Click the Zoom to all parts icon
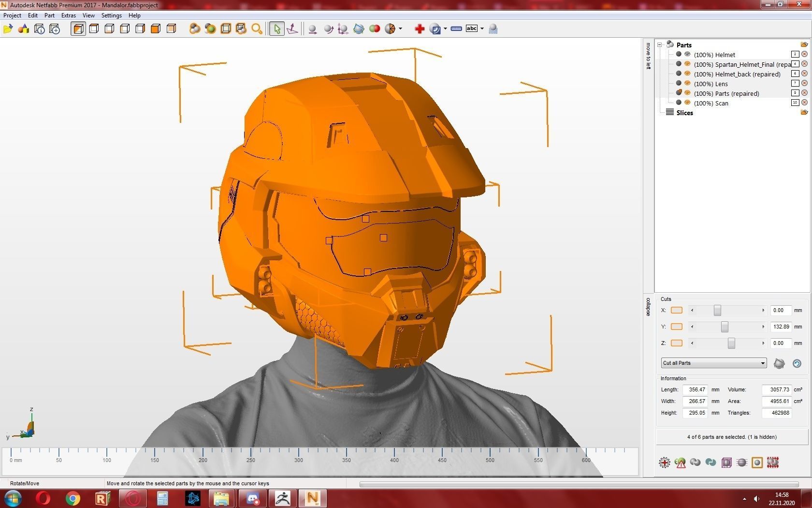The width and height of the screenshot is (812, 508). click(x=194, y=29)
